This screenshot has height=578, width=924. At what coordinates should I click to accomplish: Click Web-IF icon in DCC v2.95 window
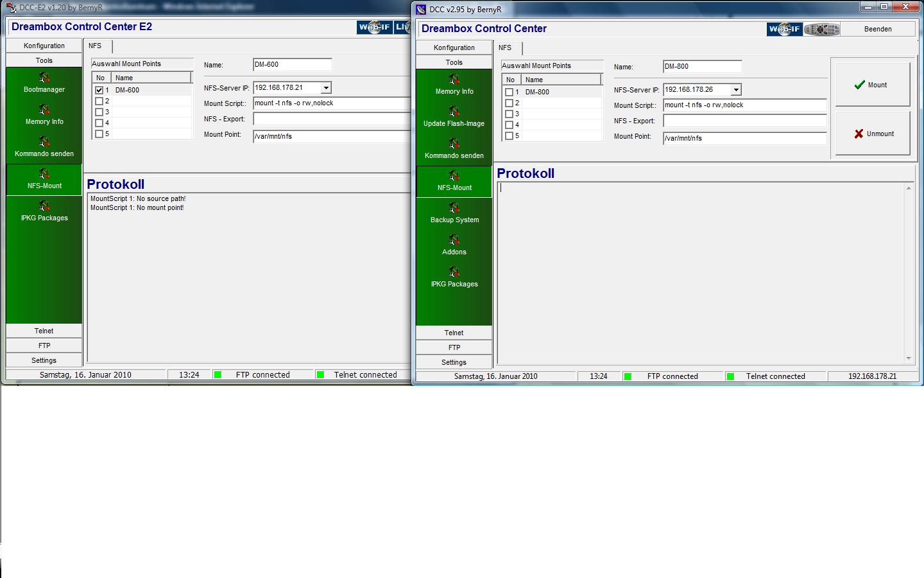784,29
